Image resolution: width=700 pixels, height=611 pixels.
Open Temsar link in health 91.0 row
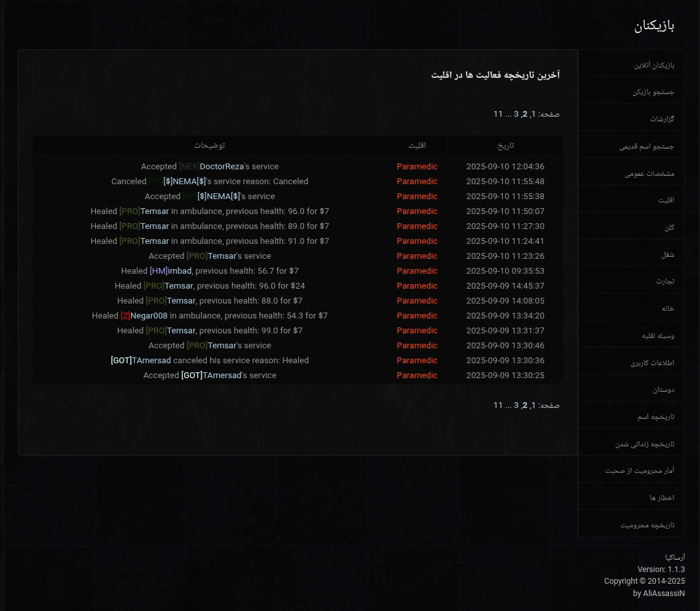pos(154,241)
